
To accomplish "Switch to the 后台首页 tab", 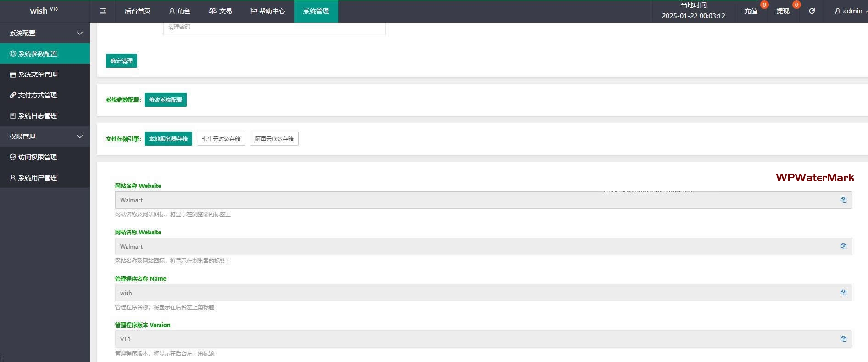I will coord(137,11).
